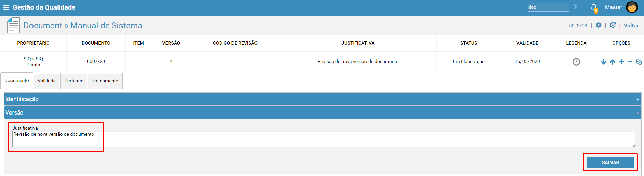
Task: Click the 'Document » Manual de Sistema' title
Action: (x=83, y=26)
